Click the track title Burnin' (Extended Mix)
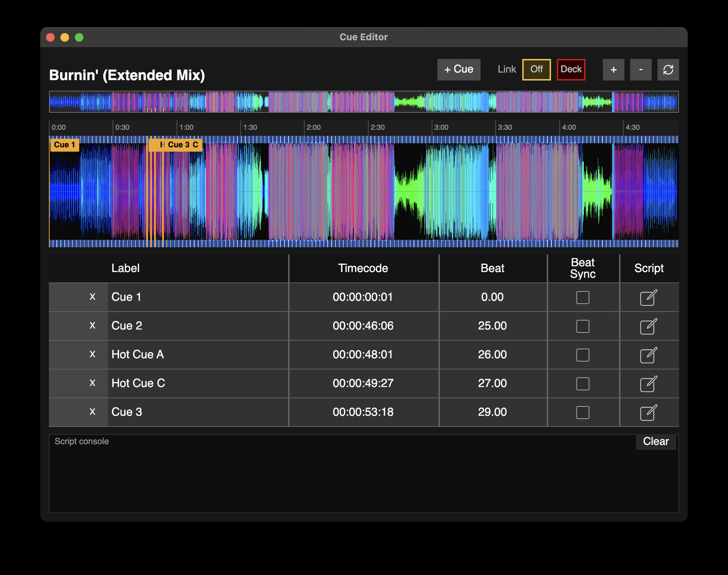Screen dimensions: 728x575 pos(127,75)
